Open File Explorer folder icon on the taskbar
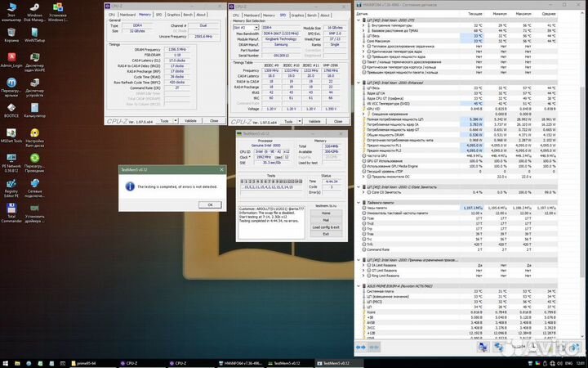 coord(17,363)
